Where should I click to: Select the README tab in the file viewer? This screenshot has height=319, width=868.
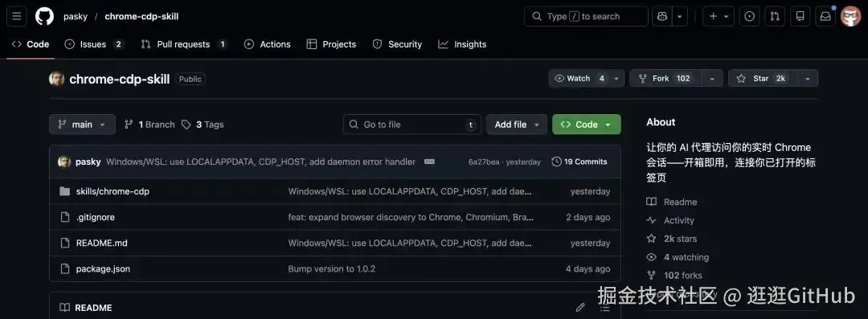pos(86,308)
